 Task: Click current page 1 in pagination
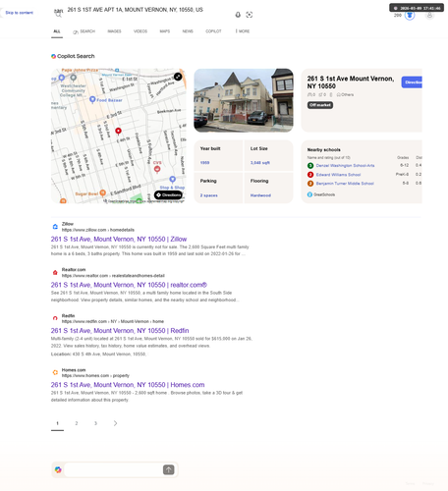pos(57,423)
